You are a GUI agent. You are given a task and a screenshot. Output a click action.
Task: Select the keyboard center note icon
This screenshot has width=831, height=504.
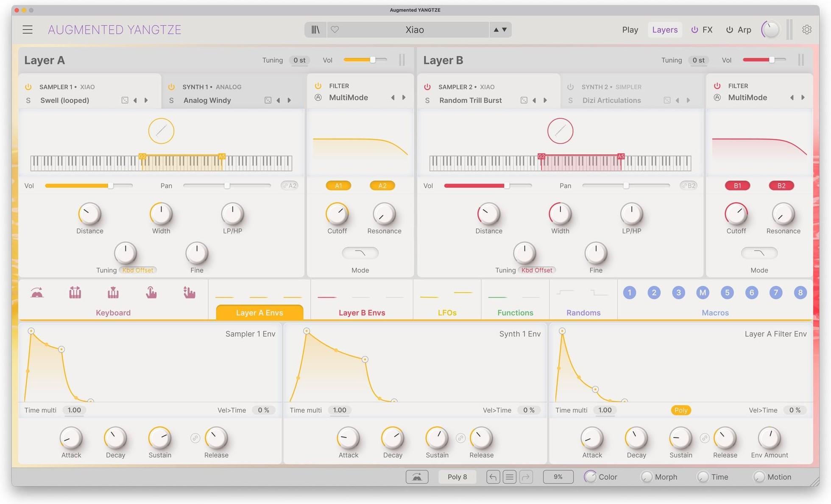point(113,292)
